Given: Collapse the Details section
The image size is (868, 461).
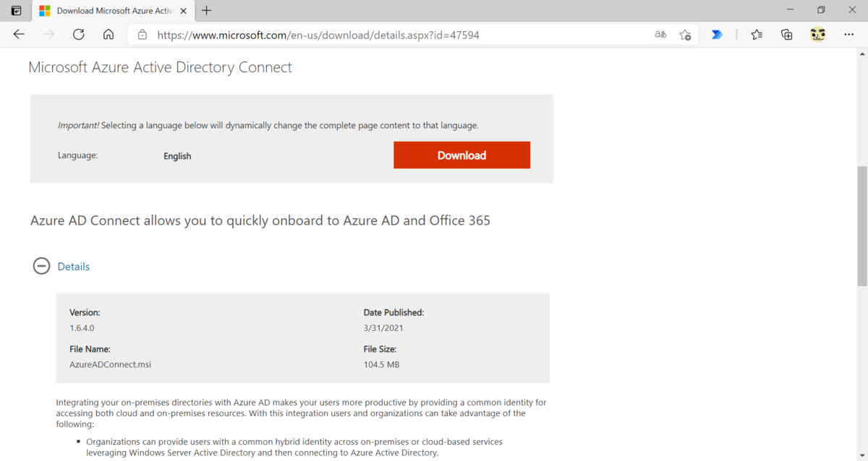Looking at the screenshot, I should 41,266.
